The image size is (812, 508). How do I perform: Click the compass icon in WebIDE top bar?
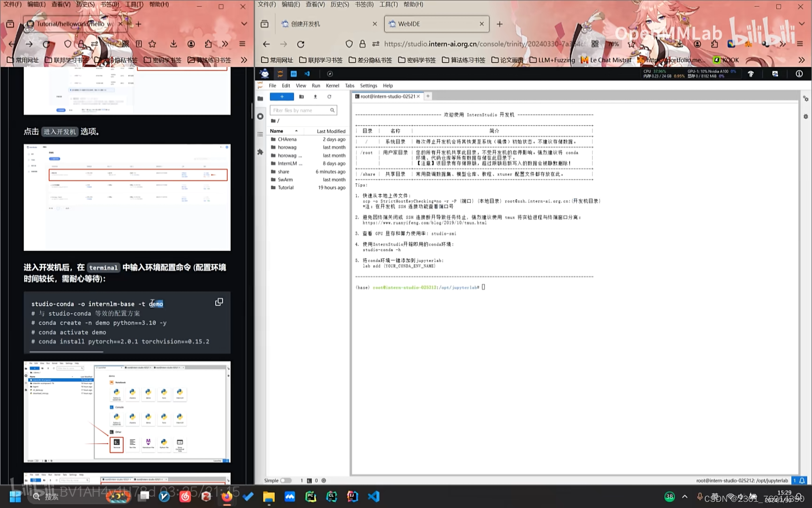pyautogui.click(x=330, y=74)
